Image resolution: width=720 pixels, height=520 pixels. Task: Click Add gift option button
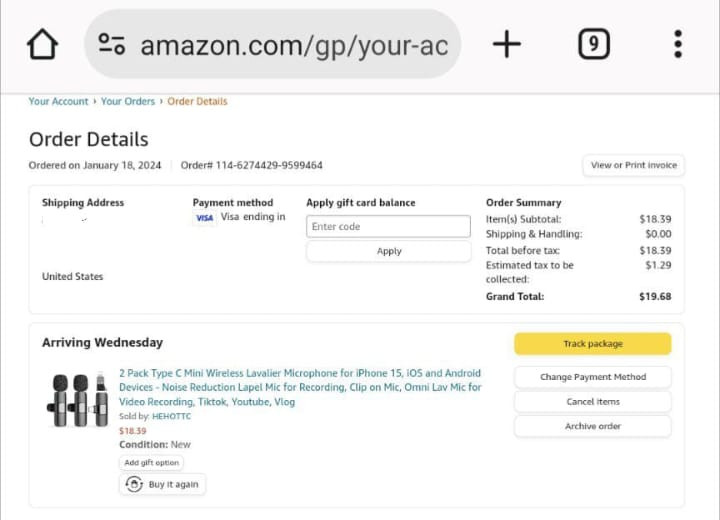pos(152,463)
